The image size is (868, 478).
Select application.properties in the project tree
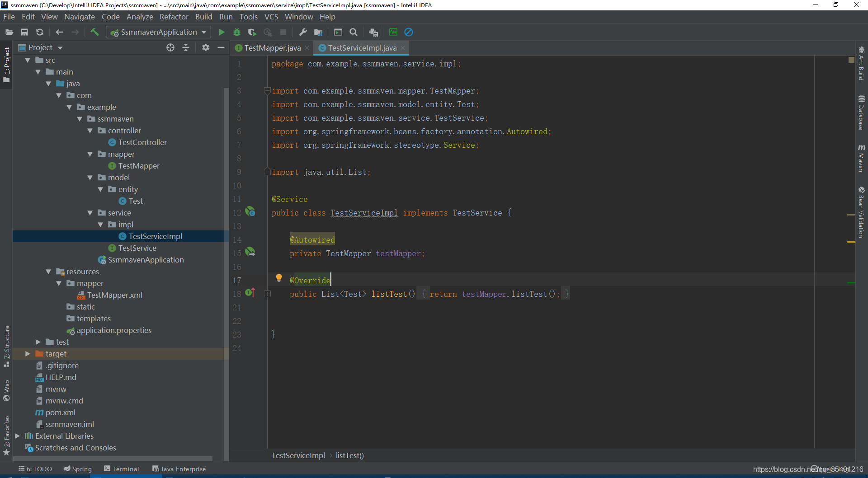[114, 330]
